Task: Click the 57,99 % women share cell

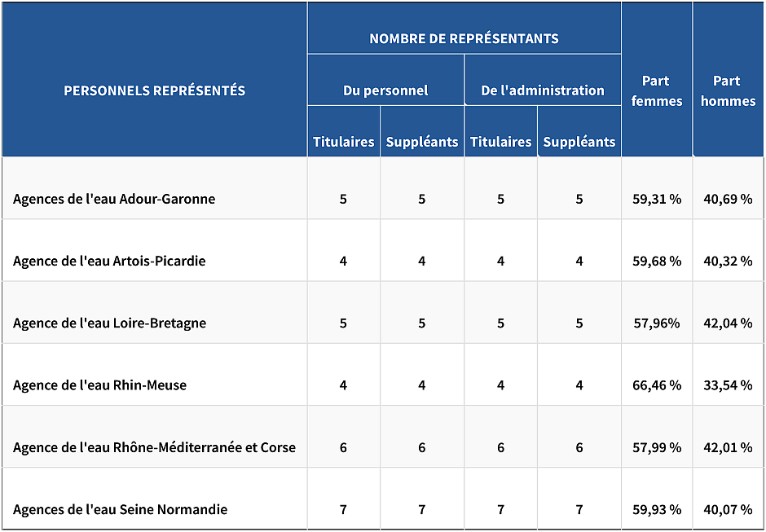Action: click(x=657, y=447)
